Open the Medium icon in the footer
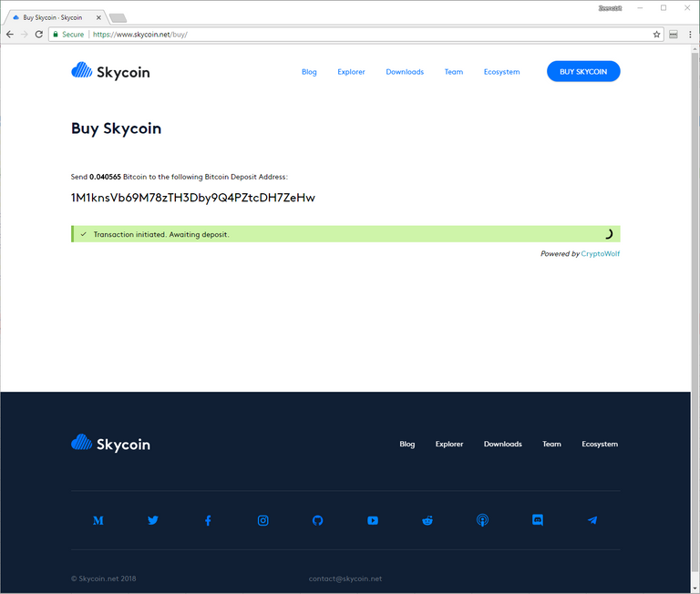Screen dimensions: 700x594 (x=98, y=520)
